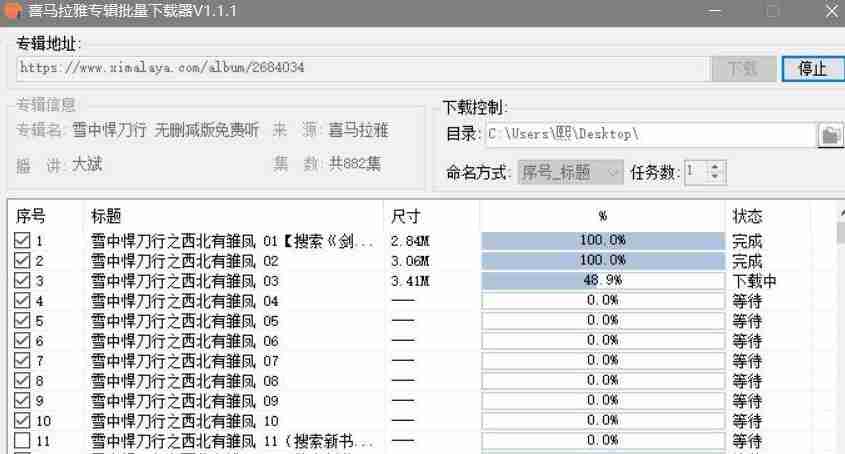Sort by the 尺寸 column header
This screenshot has width=845, height=454.
click(x=406, y=216)
